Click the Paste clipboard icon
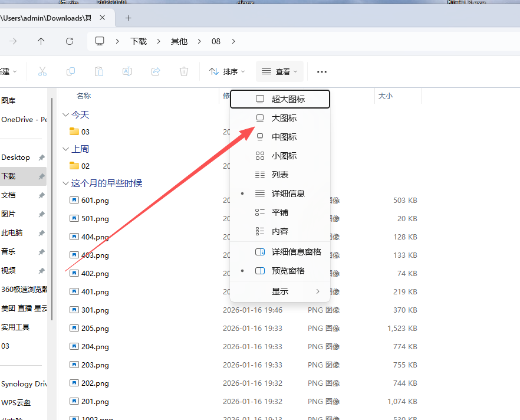The image size is (520, 420). click(99, 71)
